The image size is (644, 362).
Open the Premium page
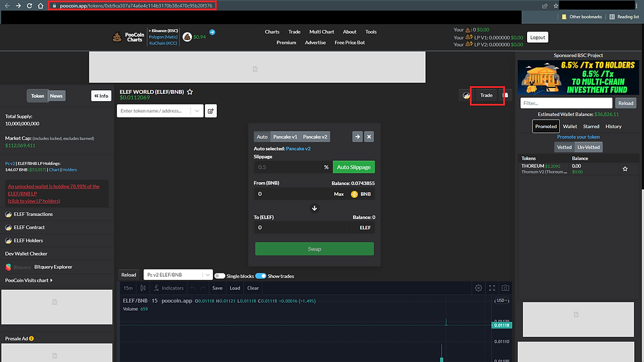coord(287,43)
